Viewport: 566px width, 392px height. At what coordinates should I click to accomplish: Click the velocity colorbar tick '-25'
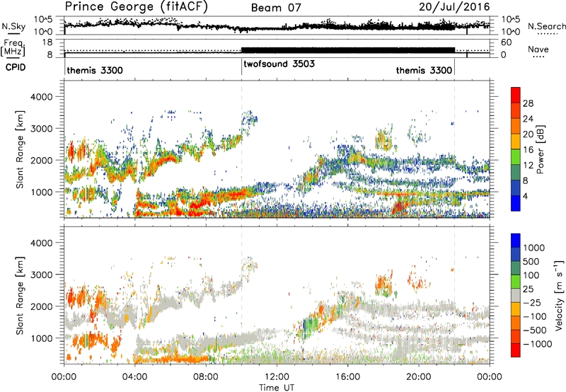[532, 303]
